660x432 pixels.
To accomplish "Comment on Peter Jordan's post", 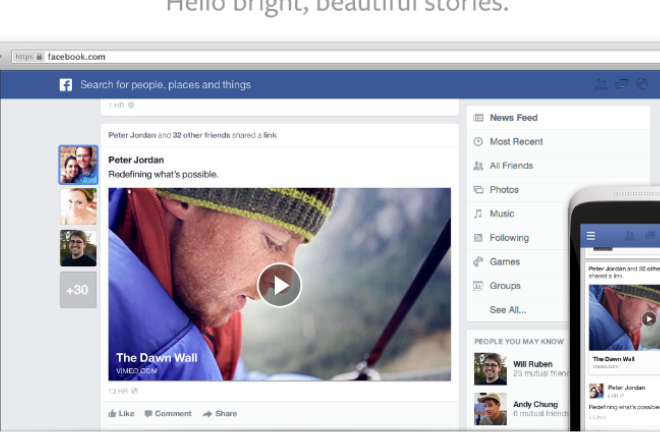I will [x=168, y=414].
